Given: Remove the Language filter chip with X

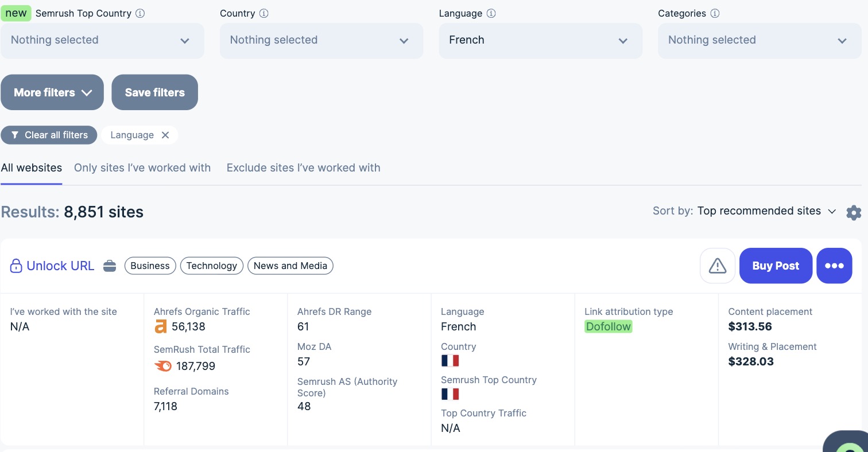Looking at the screenshot, I should click(x=165, y=135).
